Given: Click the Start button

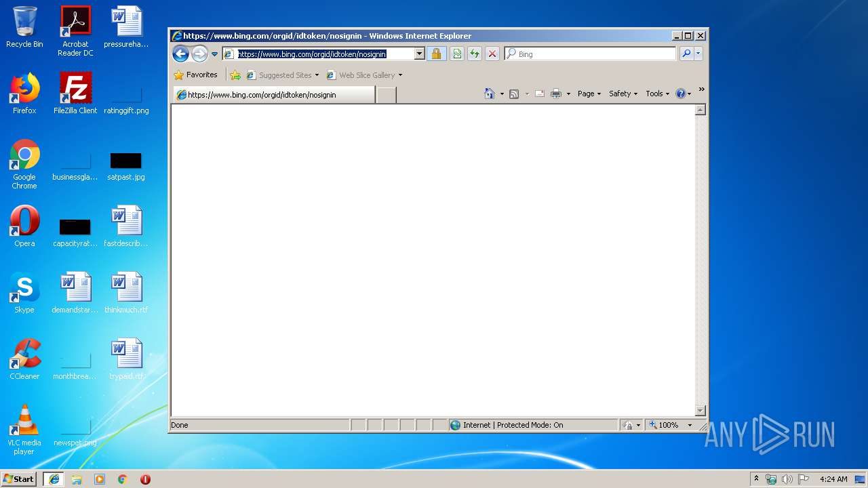Looking at the screenshot, I should pos(19,479).
